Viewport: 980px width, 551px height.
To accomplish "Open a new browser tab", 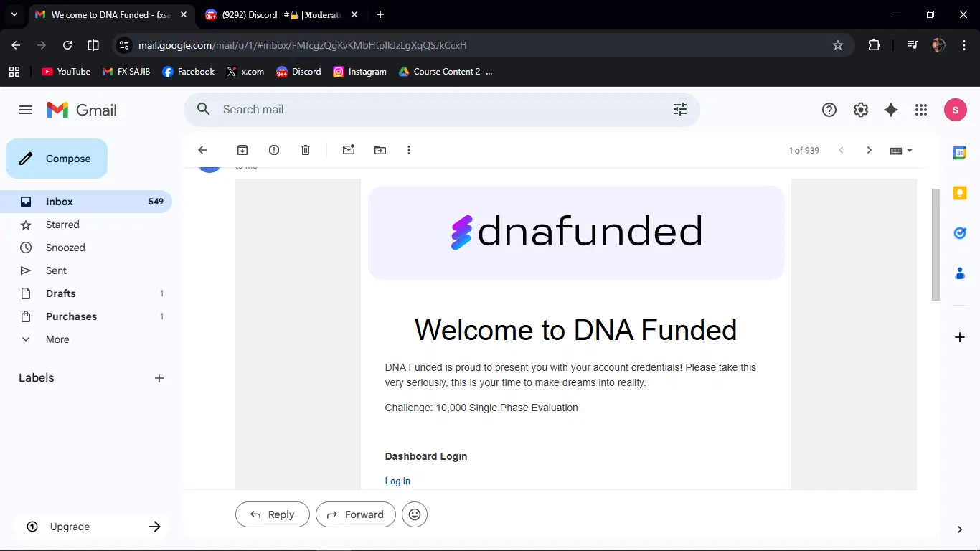I will click(380, 14).
